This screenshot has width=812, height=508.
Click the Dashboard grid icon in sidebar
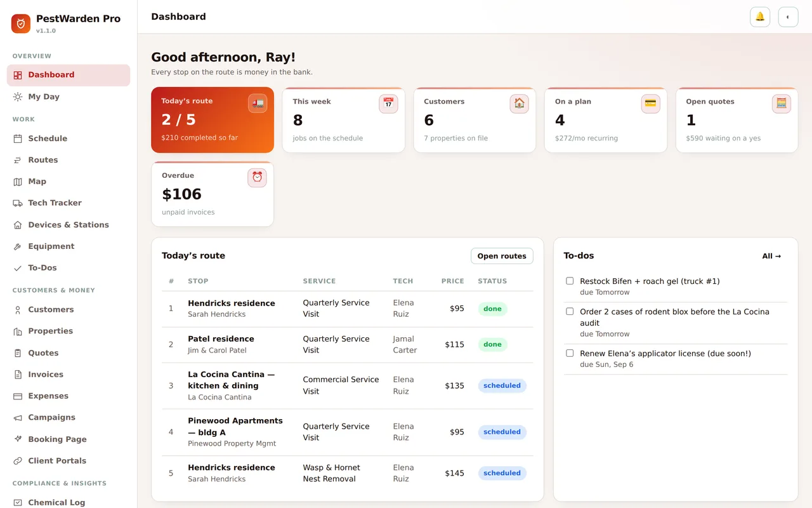pyautogui.click(x=18, y=75)
